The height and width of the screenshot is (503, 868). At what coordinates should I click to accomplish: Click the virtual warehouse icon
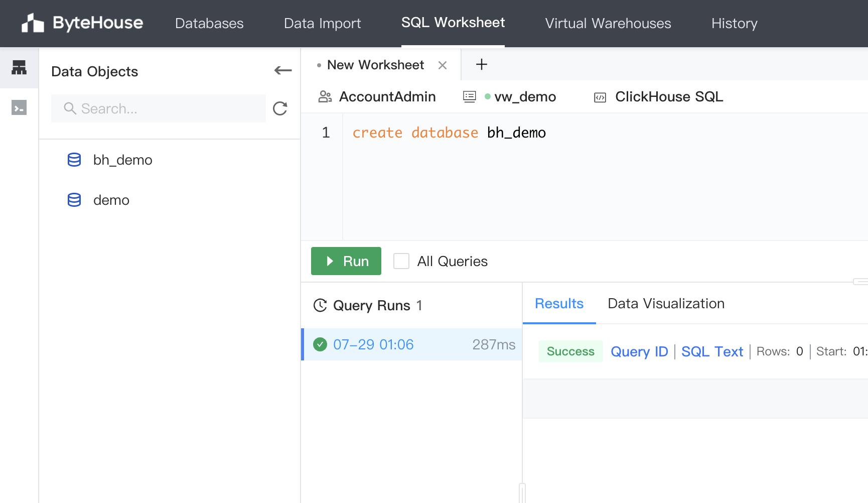[x=470, y=97]
